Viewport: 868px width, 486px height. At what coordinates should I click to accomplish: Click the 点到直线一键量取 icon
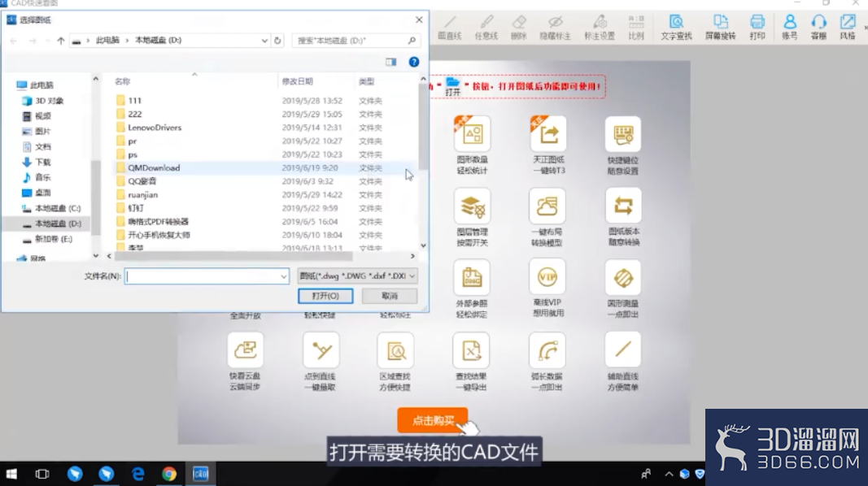321,350
